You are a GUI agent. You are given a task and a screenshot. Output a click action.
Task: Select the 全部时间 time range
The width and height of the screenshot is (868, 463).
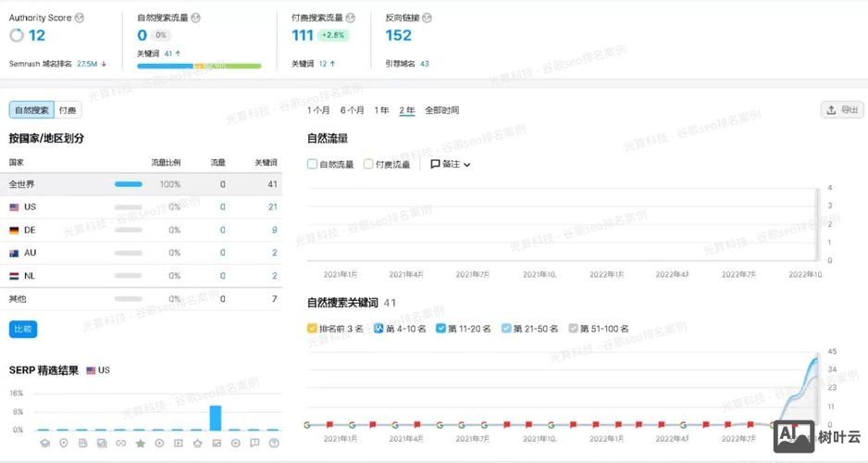point(441,110)
